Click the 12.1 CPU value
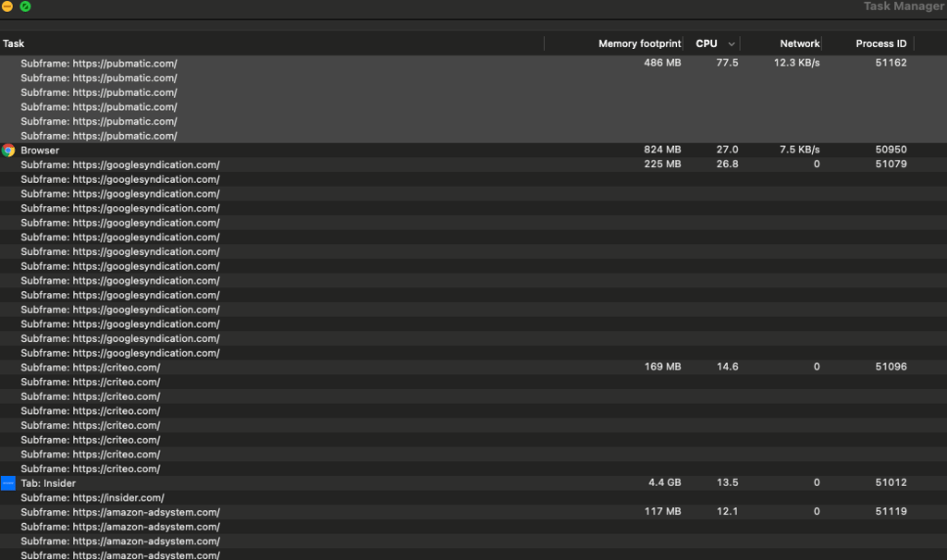 pos(727,512)
